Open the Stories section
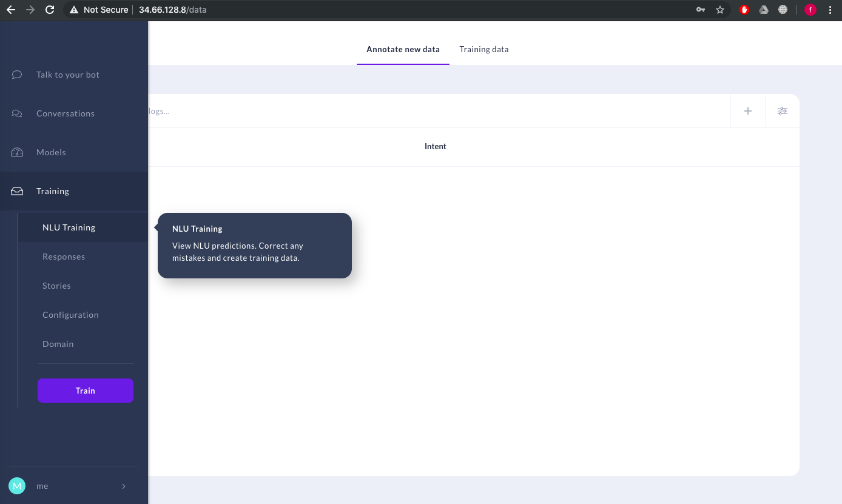This screenshot has width=842, height=504. coord(56,285)
